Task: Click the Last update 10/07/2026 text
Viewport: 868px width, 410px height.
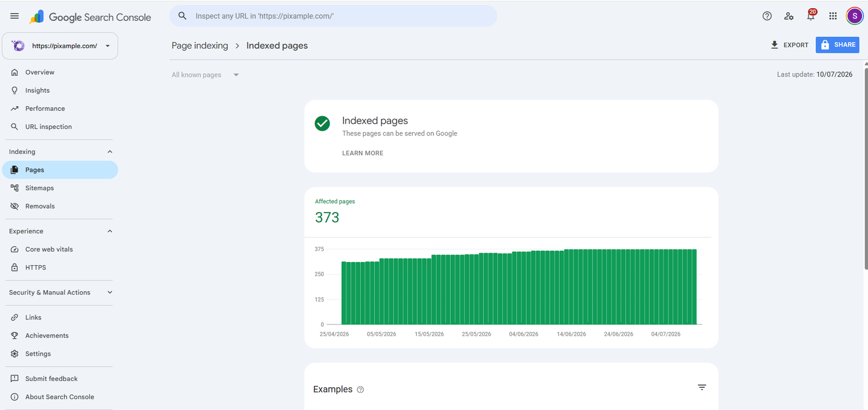Action: [x=814, y=74]
